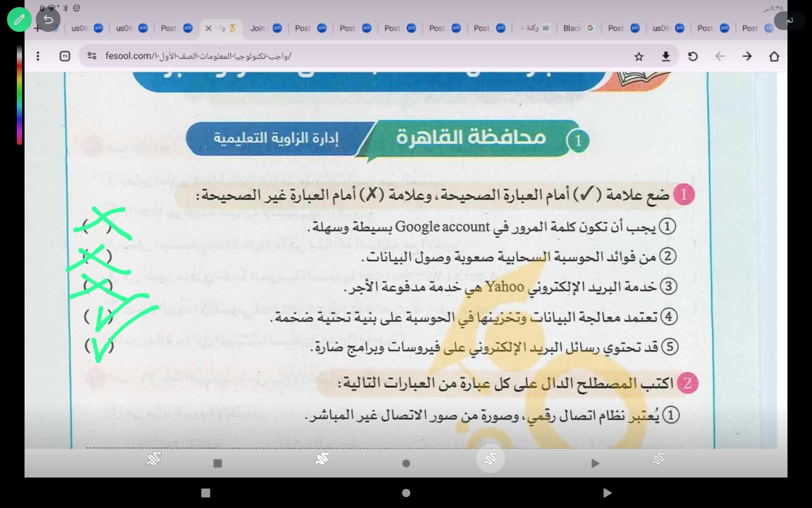Viewport: 812px width, 508px height.
Task: Close the current active tab
Action: [208, 28]
